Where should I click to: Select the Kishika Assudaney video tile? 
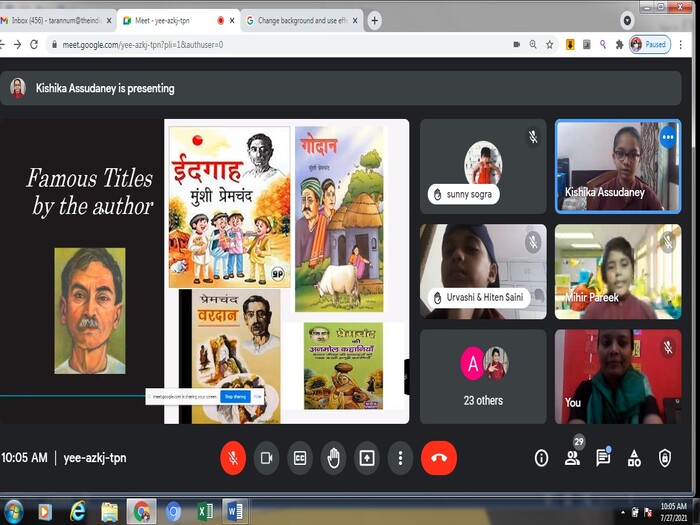pyautogui.click(x=618, y=166)
